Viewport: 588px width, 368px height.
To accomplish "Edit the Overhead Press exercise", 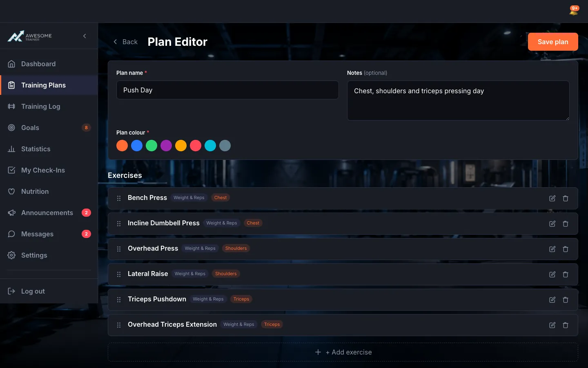I will pyautogui.click(x=552, y=249).
